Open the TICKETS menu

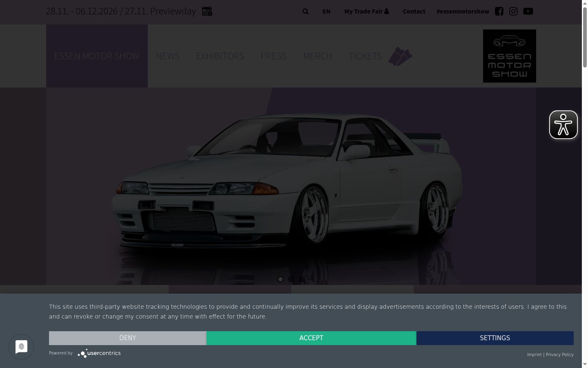365,56
